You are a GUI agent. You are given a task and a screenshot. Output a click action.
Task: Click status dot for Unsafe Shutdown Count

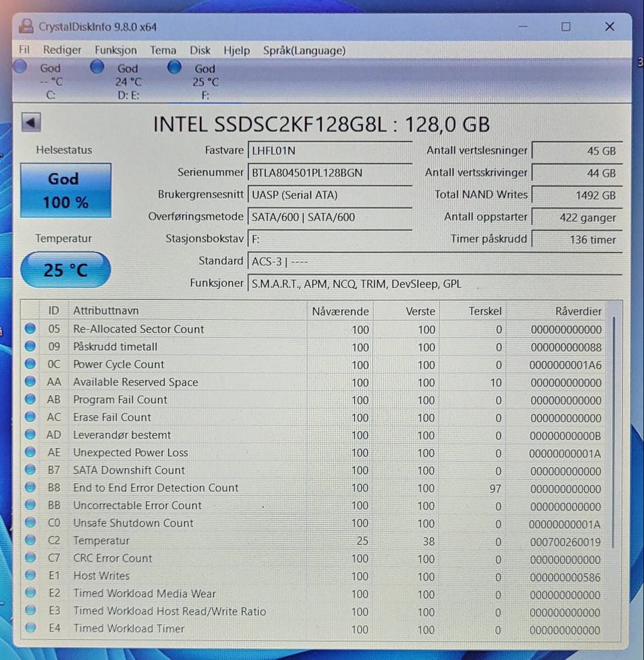point(30,522)
